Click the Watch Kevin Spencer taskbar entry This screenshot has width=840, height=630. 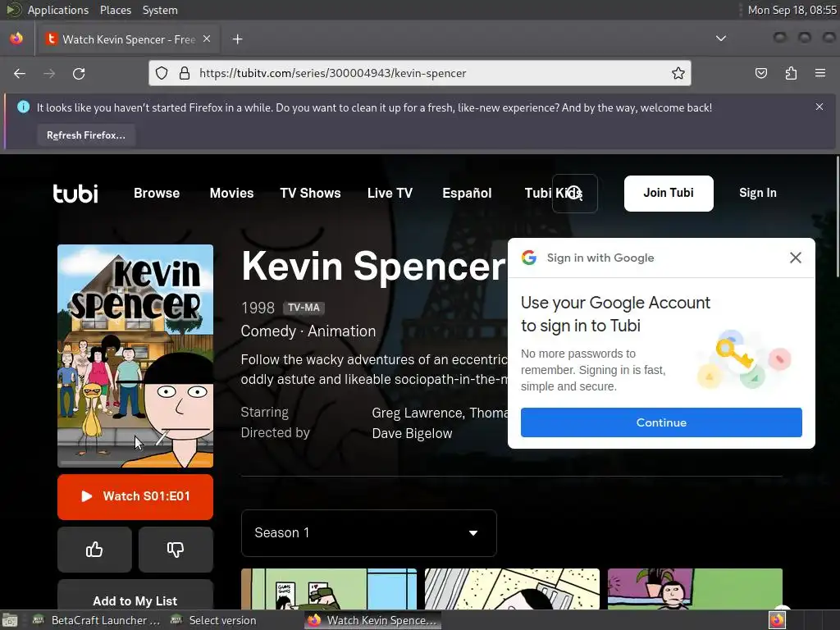click(x=373, y=620)
